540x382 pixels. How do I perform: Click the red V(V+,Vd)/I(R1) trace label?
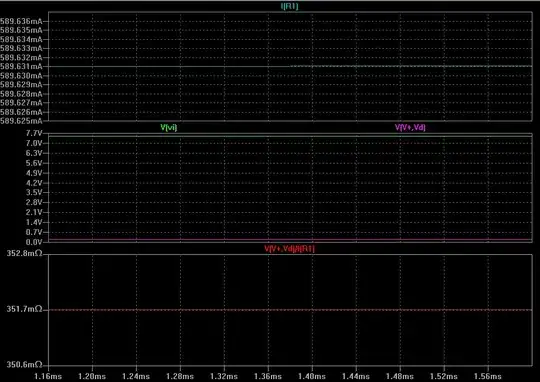(289, 248)
